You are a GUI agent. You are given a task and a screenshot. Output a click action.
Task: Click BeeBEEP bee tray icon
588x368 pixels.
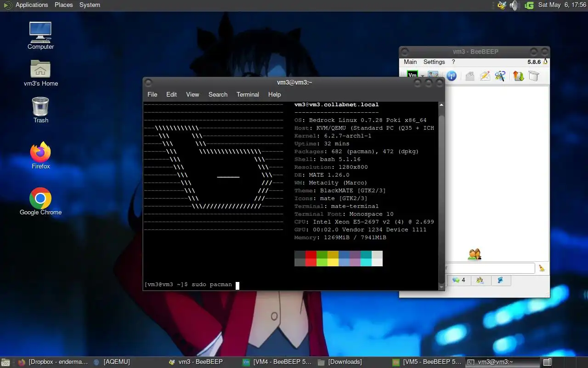coord(502,6)
